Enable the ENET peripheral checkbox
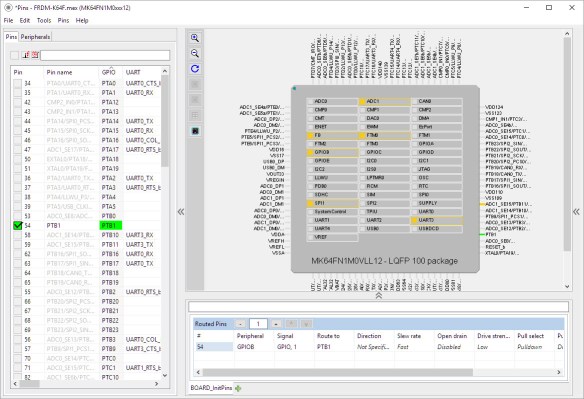The width and height of the screenshot is (584, 399). click(x=310, y=127)
